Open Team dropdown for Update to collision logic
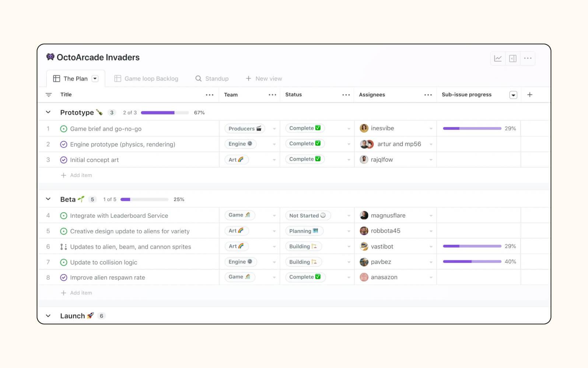The image size is (588, 368). pyautogui.click(x=274, y=262)
